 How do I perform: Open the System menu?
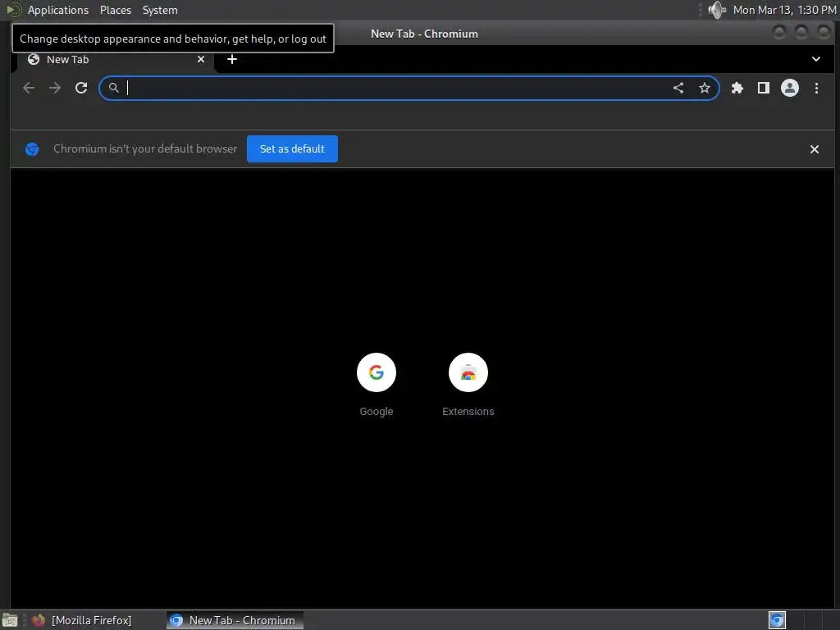coord(160,10)
